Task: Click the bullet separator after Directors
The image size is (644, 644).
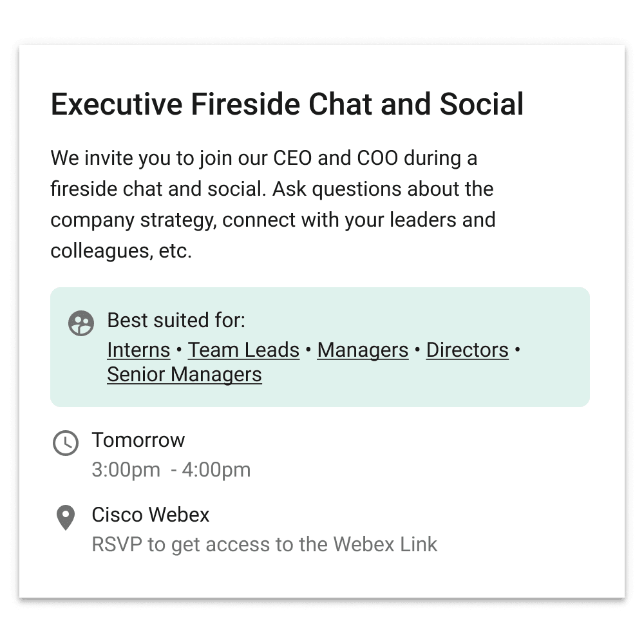Action: click(x=517, y=350)
